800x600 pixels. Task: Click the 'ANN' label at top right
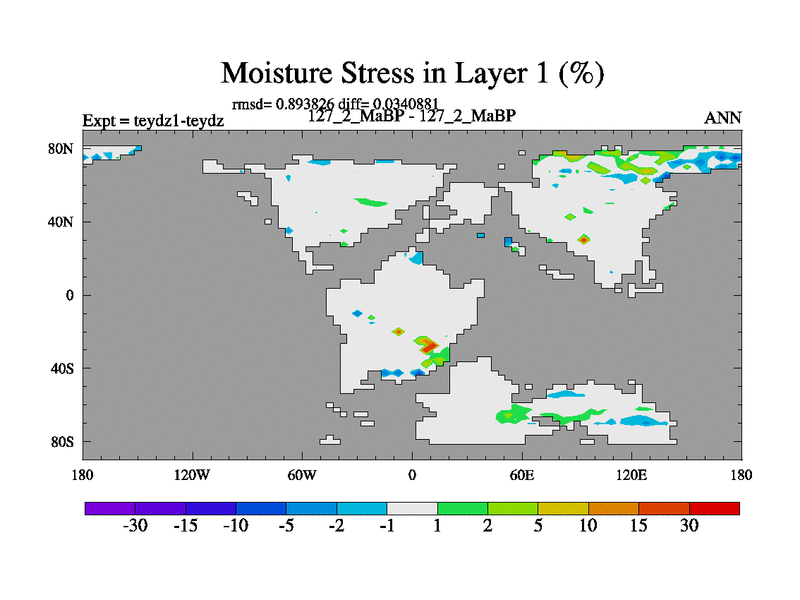click(722, 118)
